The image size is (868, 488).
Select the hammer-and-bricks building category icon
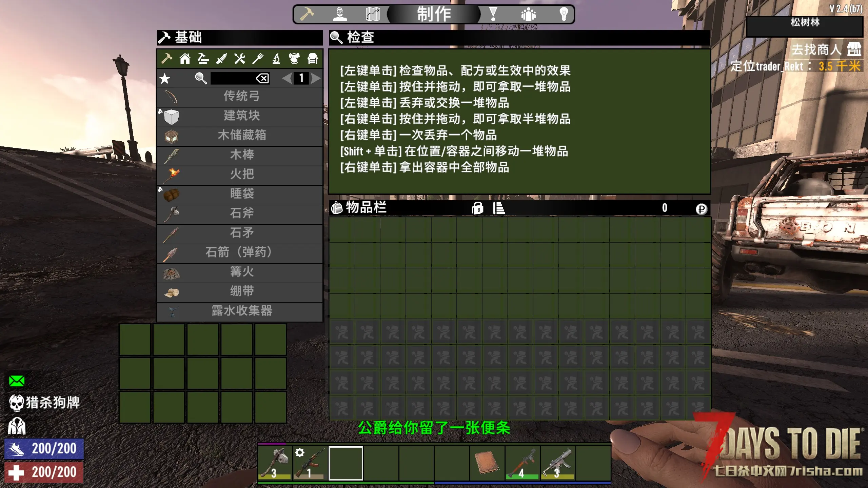(x=203, y=59)
